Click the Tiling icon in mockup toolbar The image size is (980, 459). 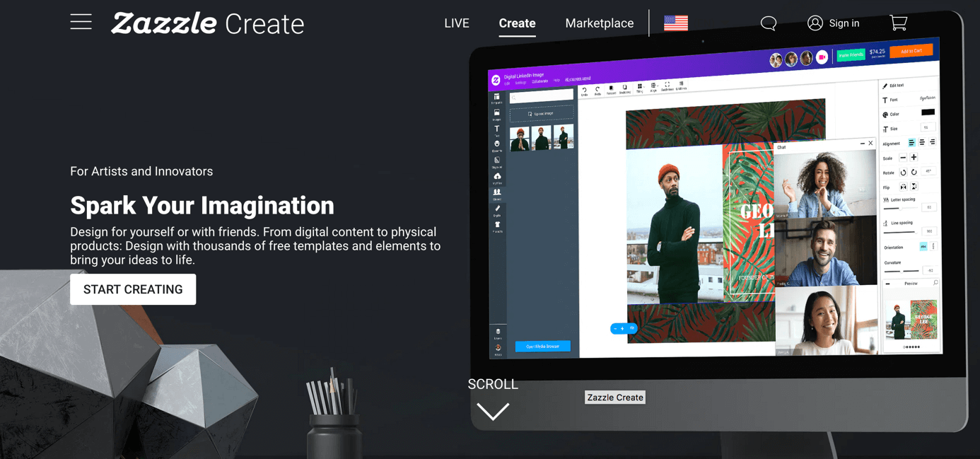point(639,88)
